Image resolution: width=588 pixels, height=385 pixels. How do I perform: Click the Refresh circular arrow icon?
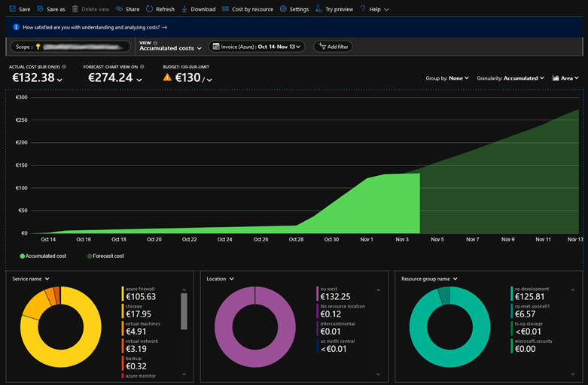[149, 9]
